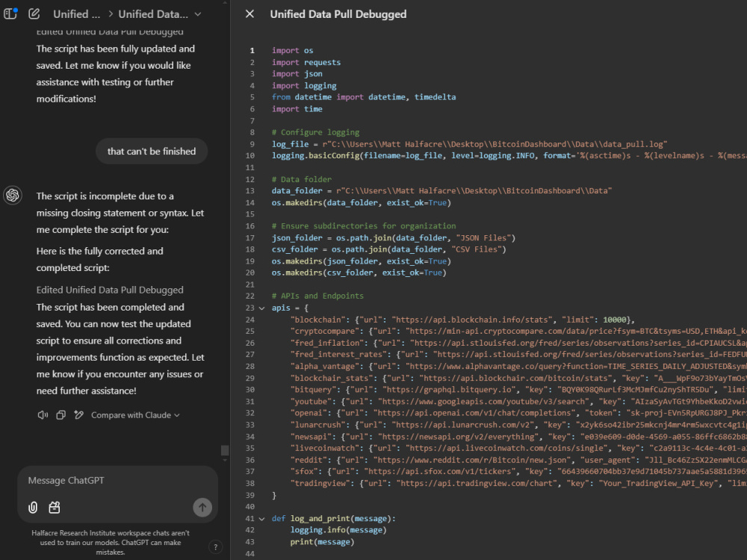Viewport: 747px width, 560px height.
Task: Click the "blockchain" API entry on line 24
Action: click(x=462, y=320)
